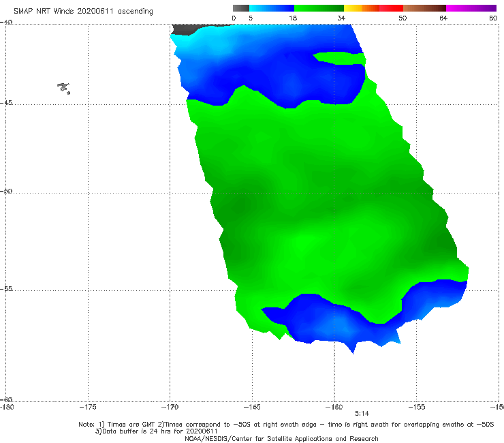Click the latitude label '-45'
504x443 pixels.
pos(6,103)
